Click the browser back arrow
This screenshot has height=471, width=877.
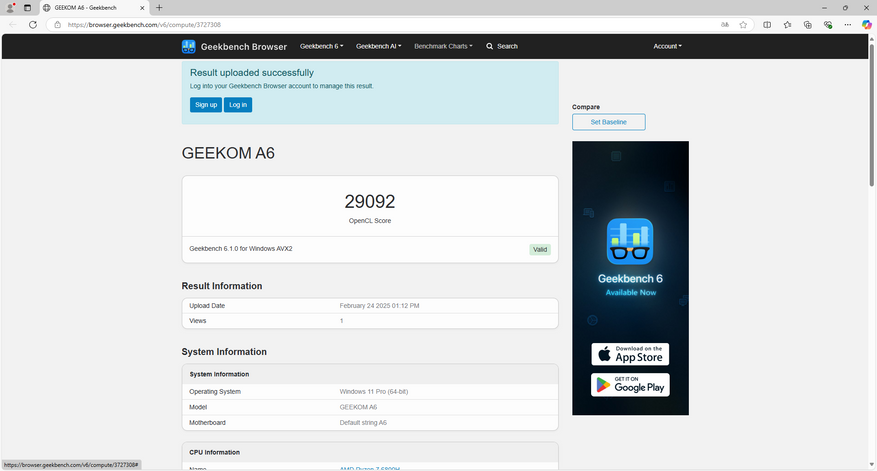13,25
